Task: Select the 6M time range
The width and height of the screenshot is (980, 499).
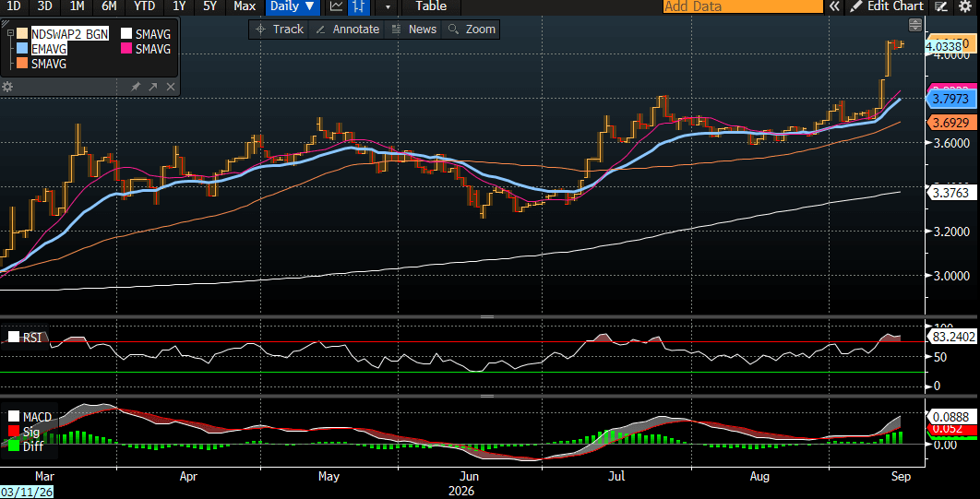Action: coord(109,6)
